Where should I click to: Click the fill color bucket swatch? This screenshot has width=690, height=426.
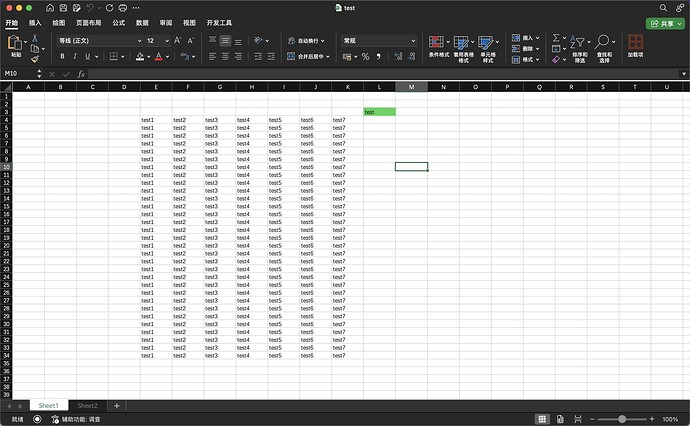tap(140, 56)
